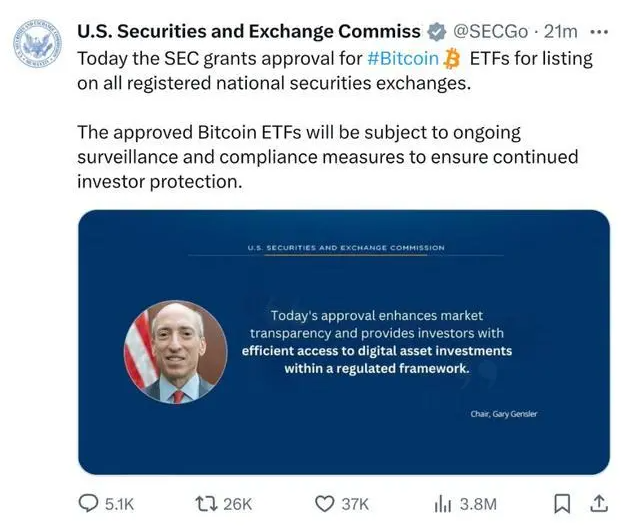Viewport: 629px width, 529px height.
Task: Click the 5.1K replies count
Action: [x=119, y=504]
